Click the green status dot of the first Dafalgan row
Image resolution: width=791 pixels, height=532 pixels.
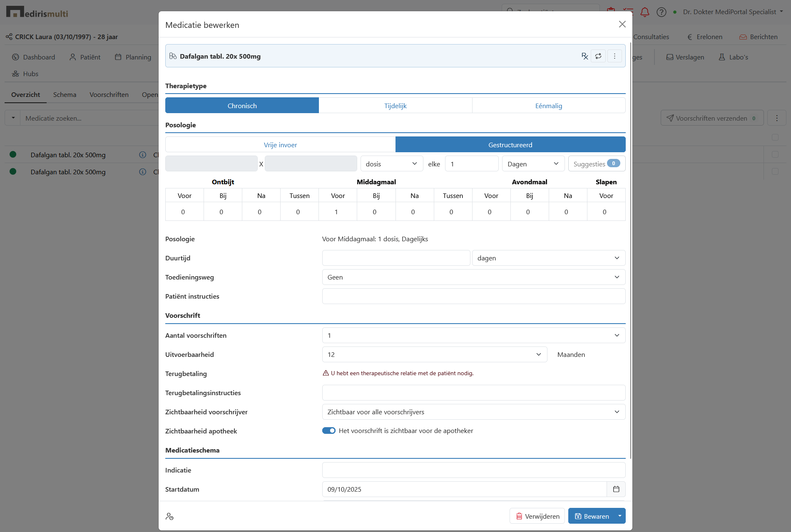(13, 154)
